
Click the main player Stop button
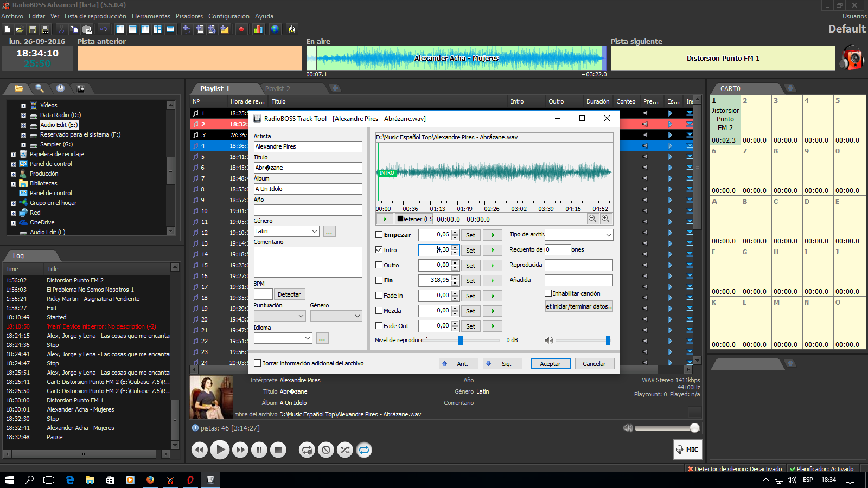(278, 450)
